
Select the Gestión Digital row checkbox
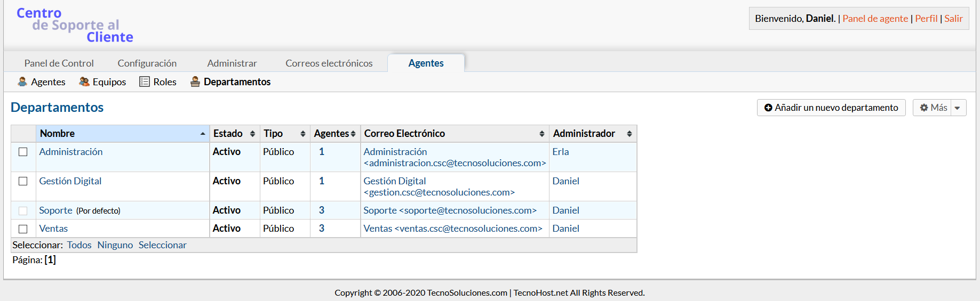pos(23,181)
